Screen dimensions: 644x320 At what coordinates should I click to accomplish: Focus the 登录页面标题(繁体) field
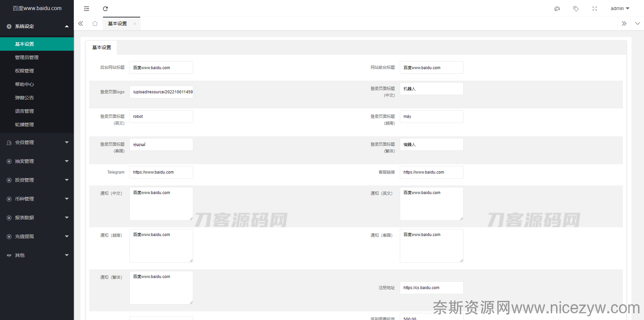click(432, 144)
